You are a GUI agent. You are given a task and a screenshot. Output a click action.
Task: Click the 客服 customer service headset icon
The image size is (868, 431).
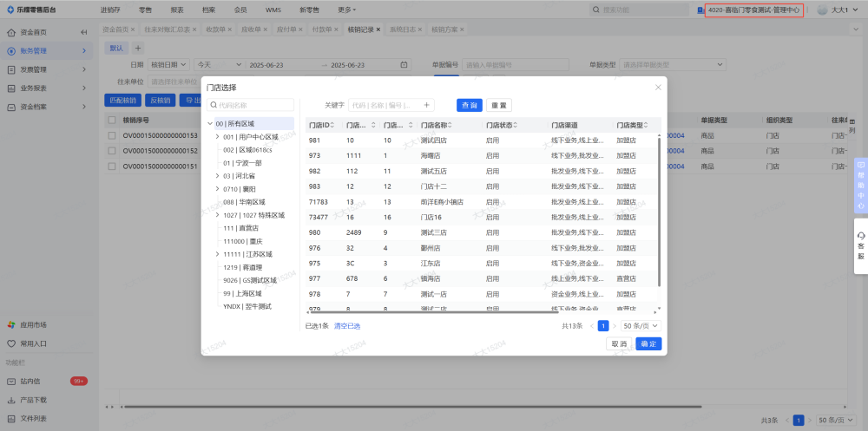click(x=860, y=236)
